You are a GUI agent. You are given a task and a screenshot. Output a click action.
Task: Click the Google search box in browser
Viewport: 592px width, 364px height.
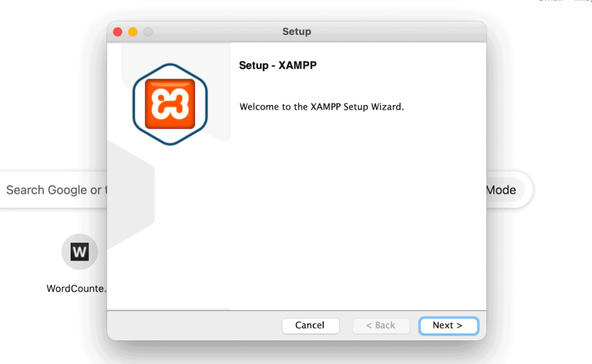point(54,190)
